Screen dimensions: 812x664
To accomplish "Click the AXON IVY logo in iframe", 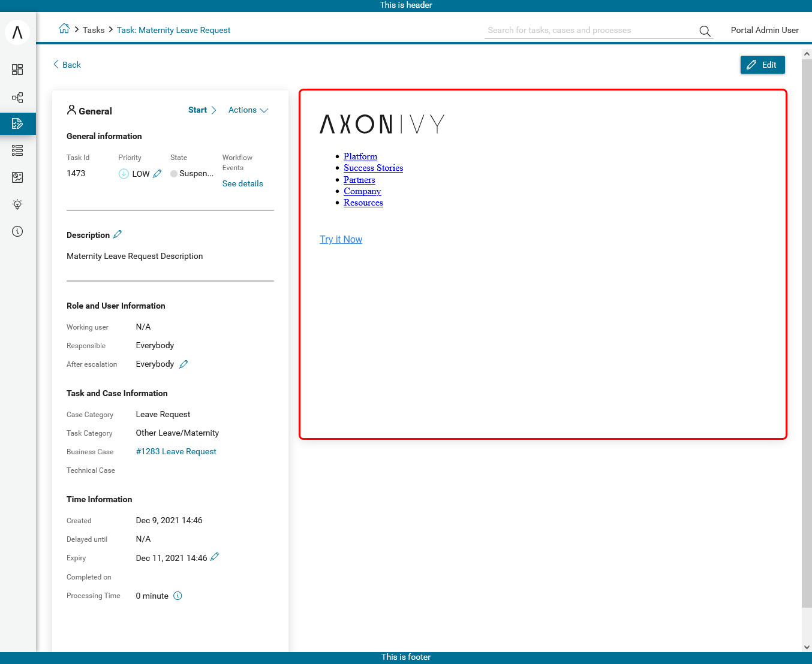I will coord(382,124).
